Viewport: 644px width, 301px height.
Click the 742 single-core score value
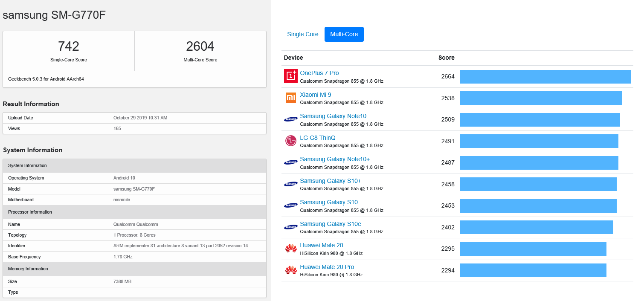pos(69,46)
